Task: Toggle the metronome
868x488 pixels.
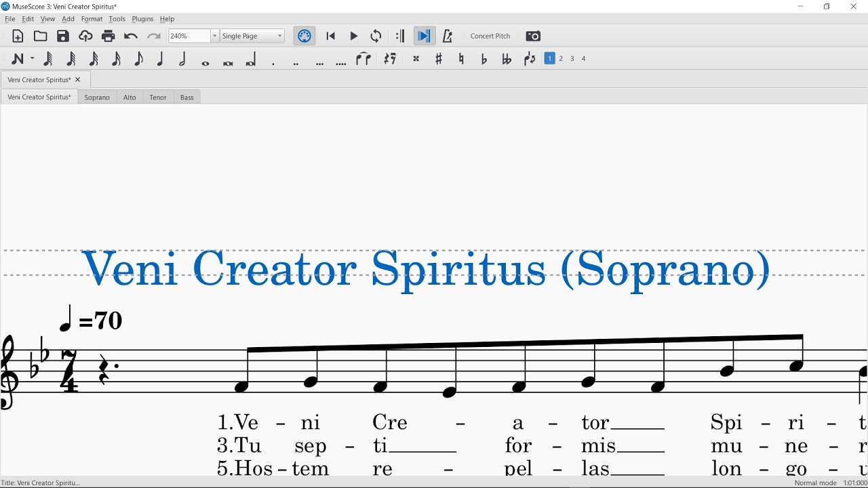Action: pos(448,36)
